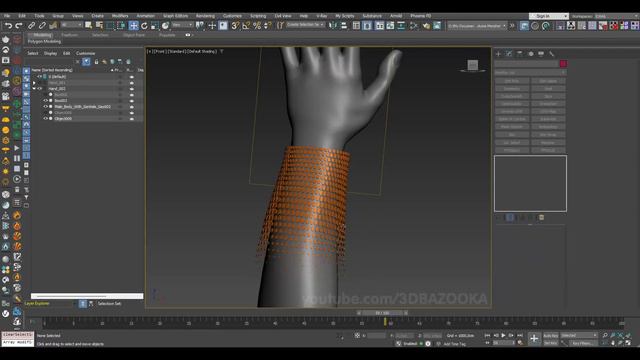640x360 pixels.
Task: Open the Modify tab in command panel
Action: pos(509,54)
